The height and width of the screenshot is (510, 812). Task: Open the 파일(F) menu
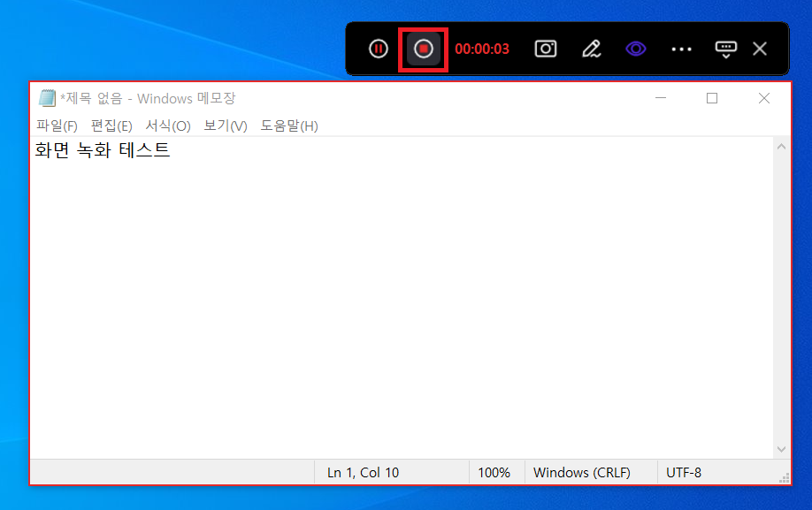57,126
